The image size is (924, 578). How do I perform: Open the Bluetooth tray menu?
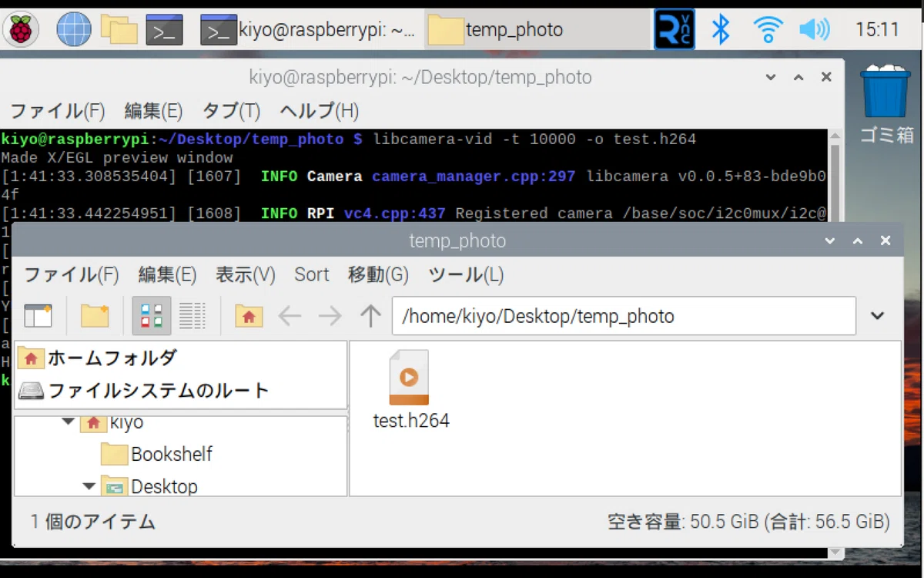pyautogui.click(x=721, y=29)
